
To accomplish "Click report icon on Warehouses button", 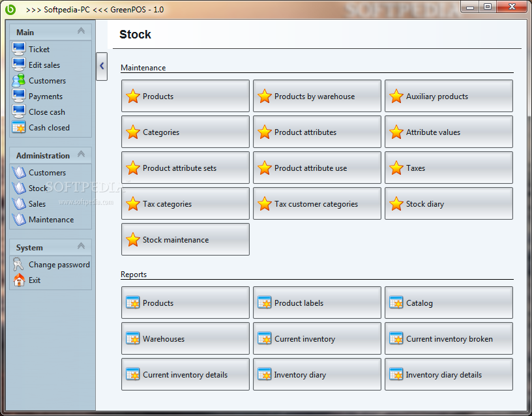I will coord(132,338).
